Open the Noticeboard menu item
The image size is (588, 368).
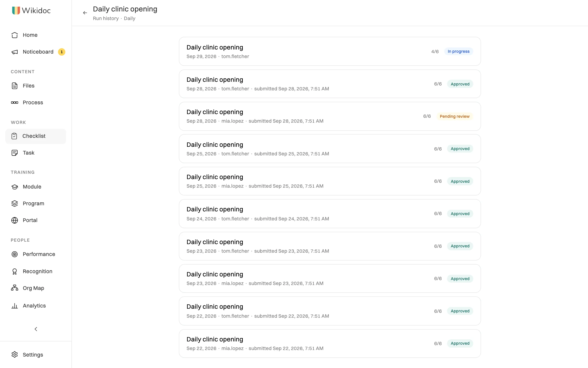click(36, 52)
